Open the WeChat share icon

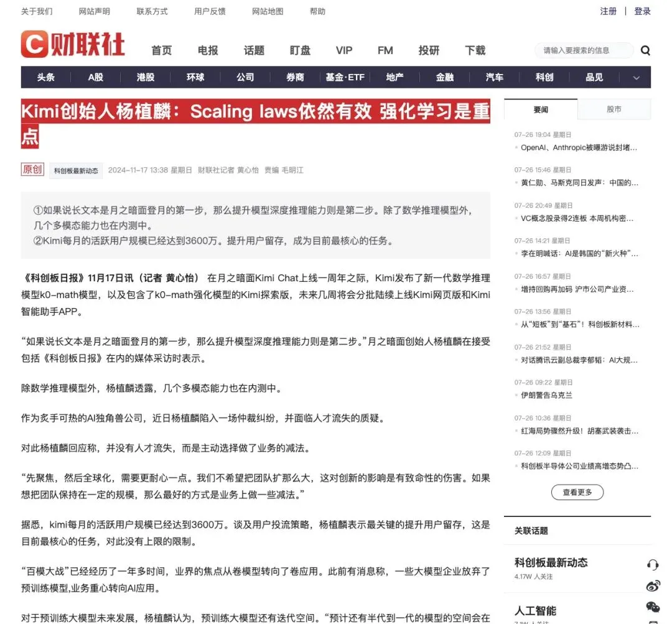(x=652, y=607)
